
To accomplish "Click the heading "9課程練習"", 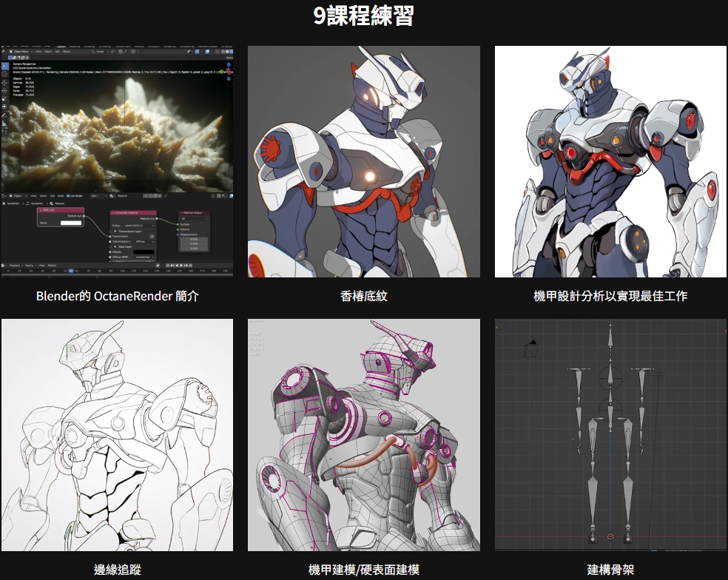I will [363, 16].
